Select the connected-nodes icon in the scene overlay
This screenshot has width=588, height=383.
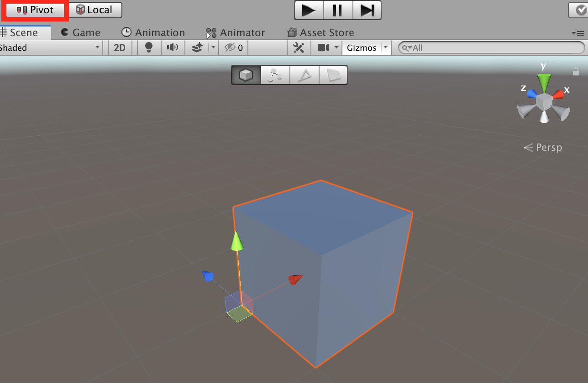(275, 75)
